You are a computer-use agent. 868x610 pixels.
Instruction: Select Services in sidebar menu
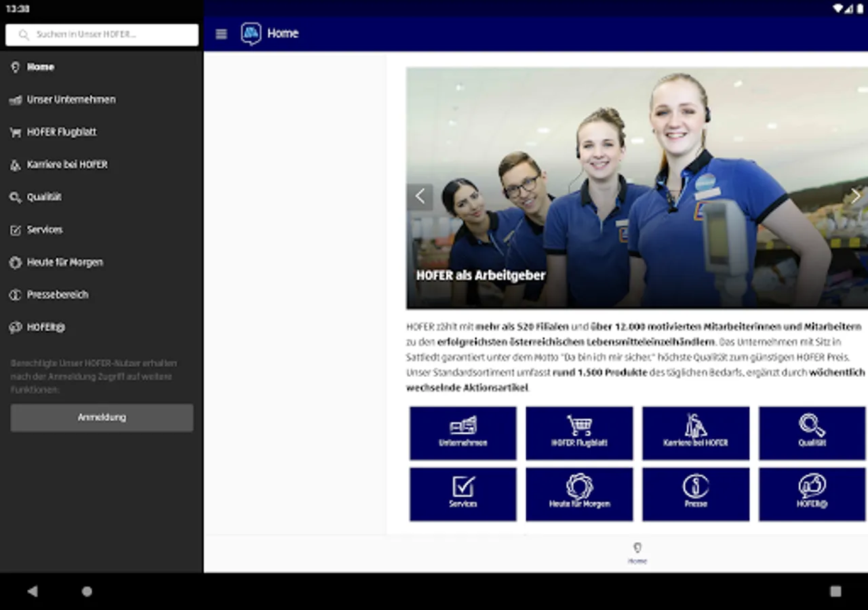102,230
